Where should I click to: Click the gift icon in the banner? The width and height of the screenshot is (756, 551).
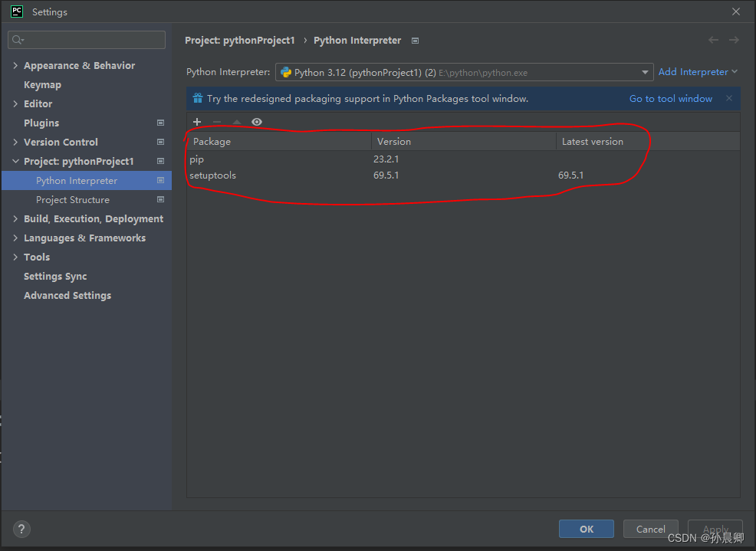pyautogui.click(x=198, y=98)
